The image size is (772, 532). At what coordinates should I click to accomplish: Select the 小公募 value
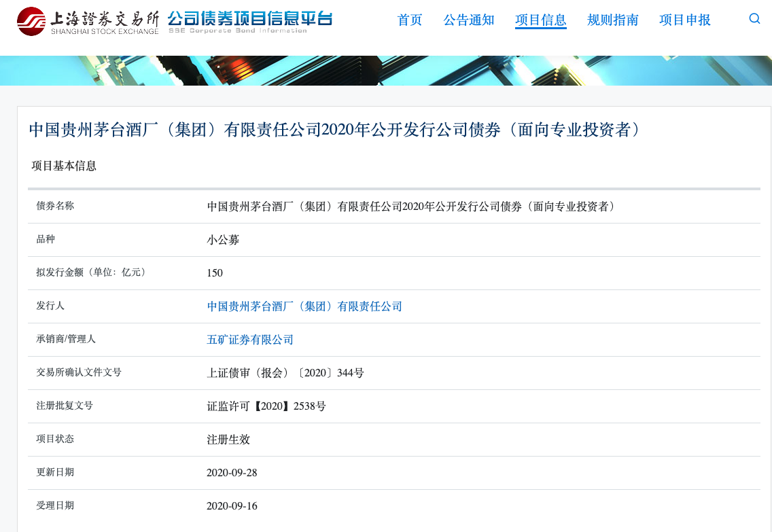[x=223, y=240]
